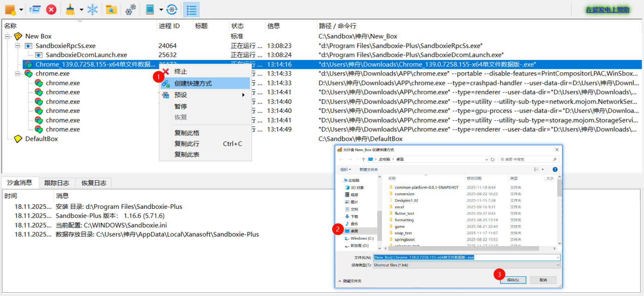Select SandboxieDcomLaunch.exe process row
644x296 pixels.
click(86, 55)
